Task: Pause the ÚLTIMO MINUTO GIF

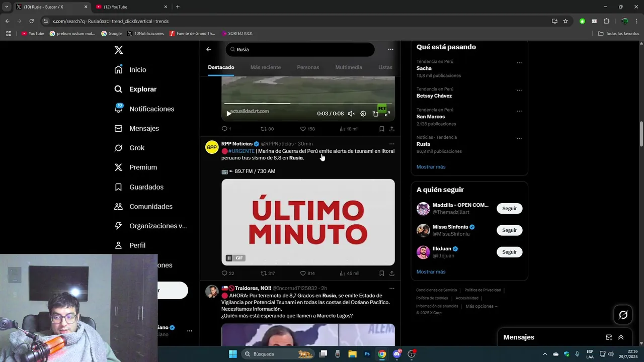Action: (x=229, y=258)
